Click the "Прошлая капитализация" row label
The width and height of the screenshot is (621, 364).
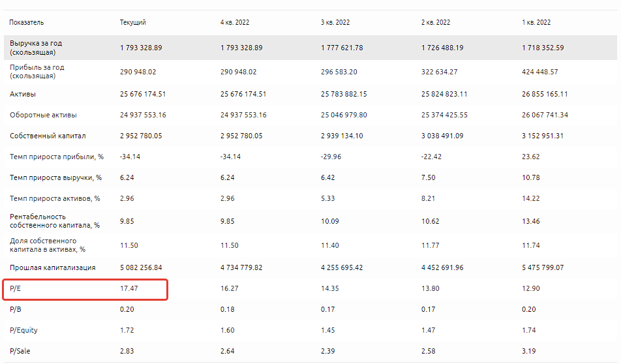pos(53,267)
